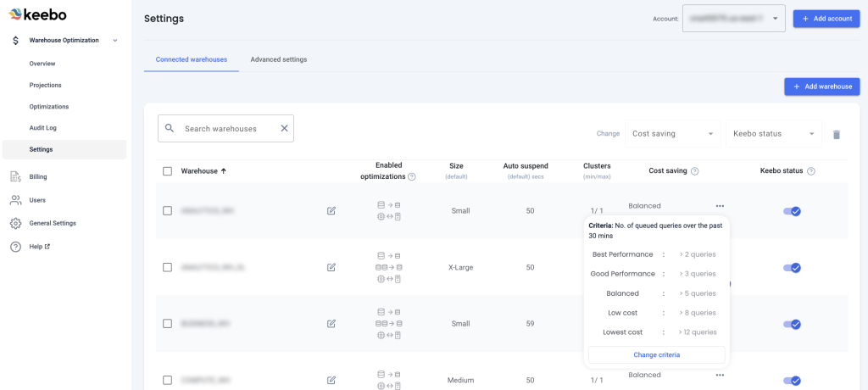
Task: Click the Good Performance criteria row
Action: coord(654,274)
